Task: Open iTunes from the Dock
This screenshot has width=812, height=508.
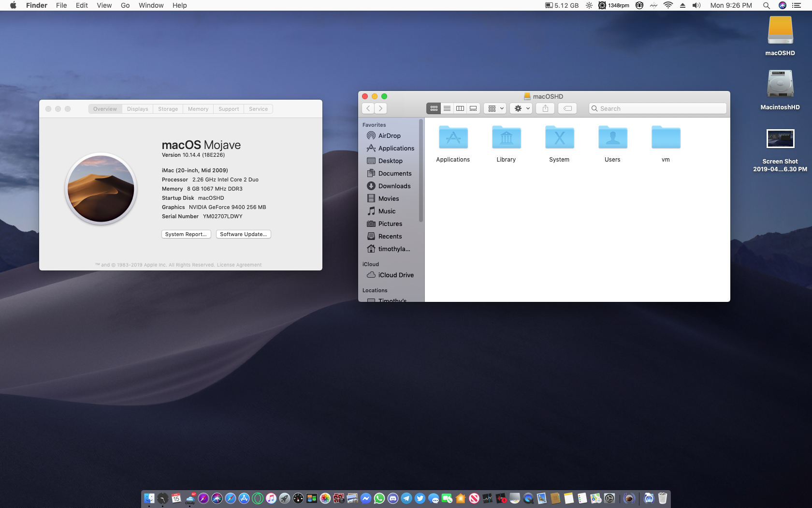Action: point(271,498)
